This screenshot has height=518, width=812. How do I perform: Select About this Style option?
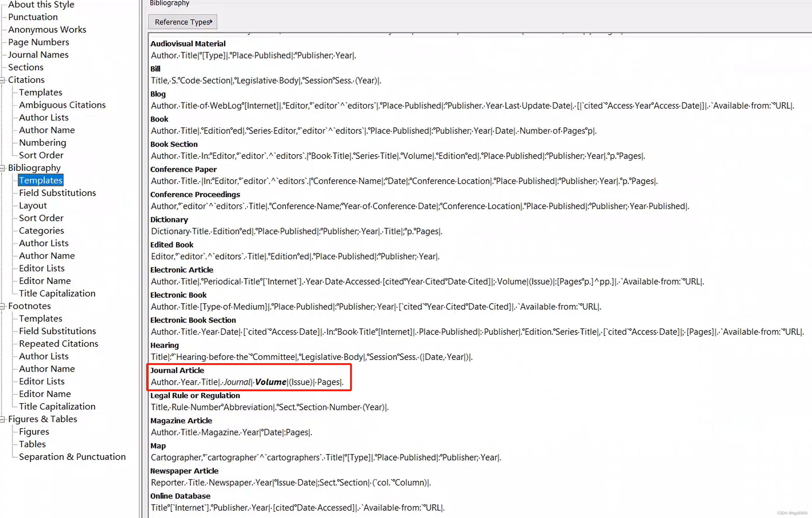tap(42, 5)
